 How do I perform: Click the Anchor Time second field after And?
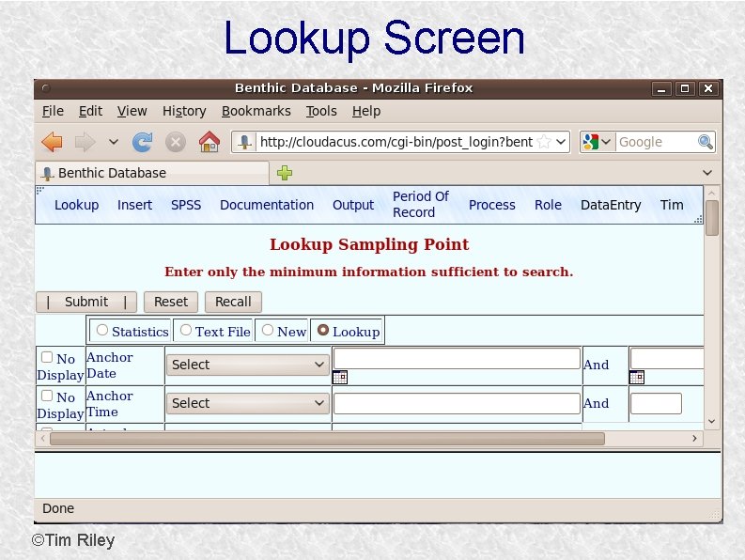point(656,403)
